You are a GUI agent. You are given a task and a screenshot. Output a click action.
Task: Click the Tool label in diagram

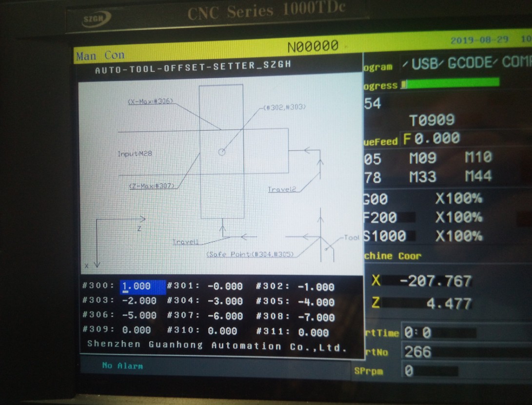pos(351,238)
